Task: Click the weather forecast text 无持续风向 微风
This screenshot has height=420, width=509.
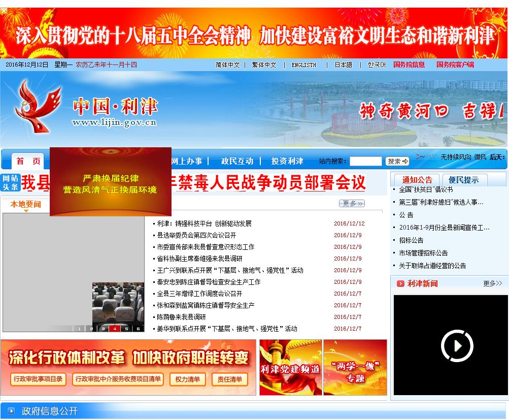Action: pos(463,157)
